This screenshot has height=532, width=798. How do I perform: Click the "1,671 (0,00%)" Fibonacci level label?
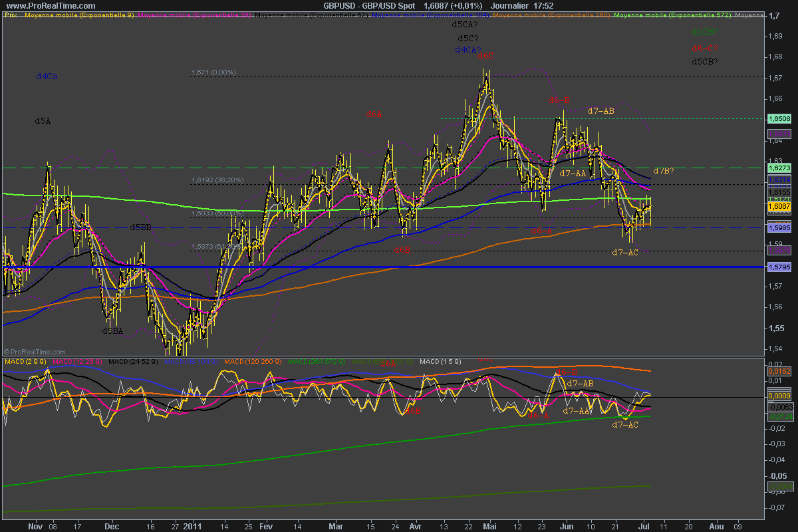coord(213,72)
